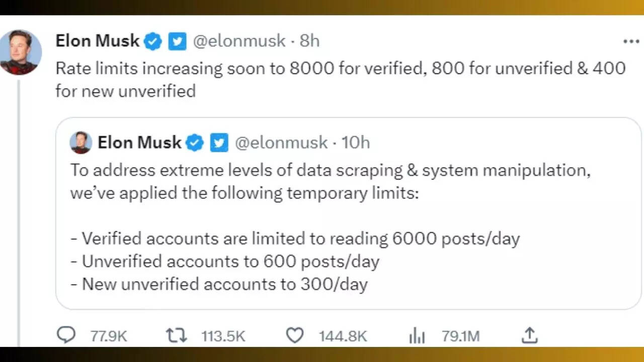Click the share upload arrow icon

tap(530, 335)
